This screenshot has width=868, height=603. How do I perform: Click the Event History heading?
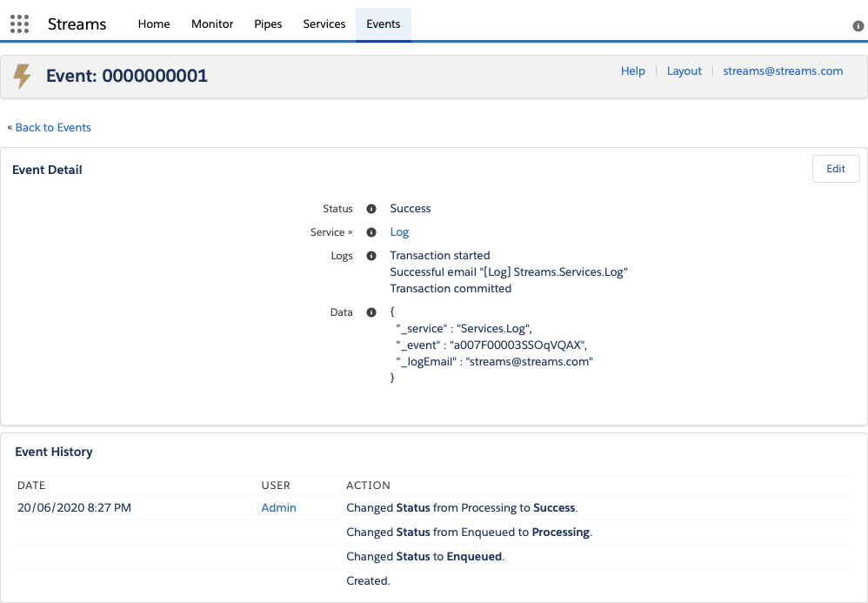(54, 452)
